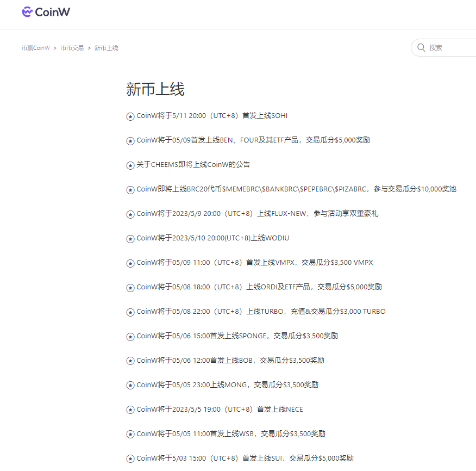Click the star icon beside the FLUX-NEW announcement
The height and width of the screenshot is (471, 476).
(x=130, y=214)
